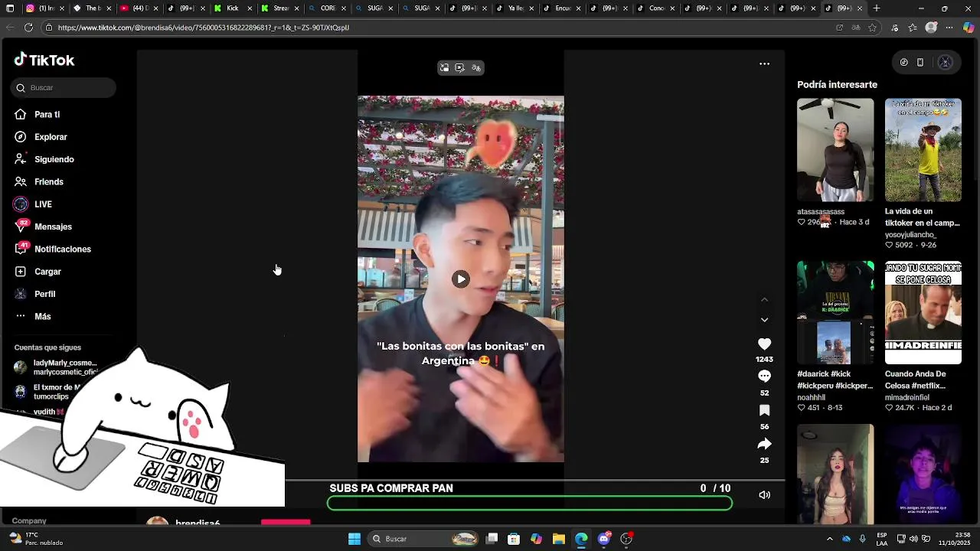Screen dimensions: 980x551
Task: Toggle mute with the speaker icon
Action: pyautogui.click(x=764, y=495)
